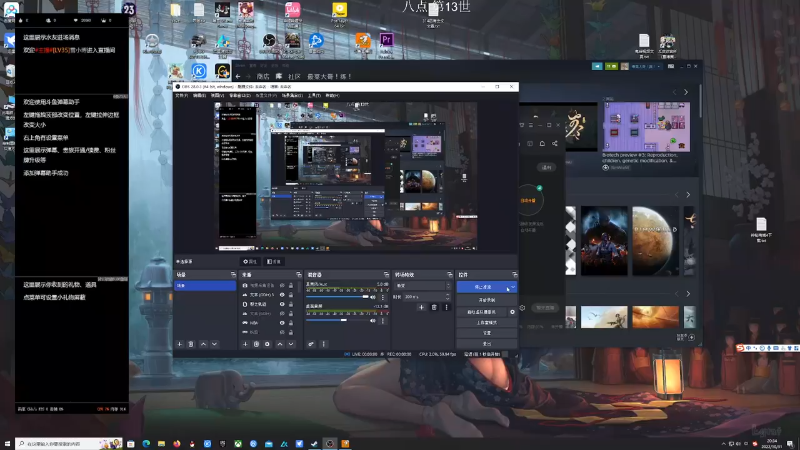Go back Steam middle shelf with left arrow

coord(677,195)
